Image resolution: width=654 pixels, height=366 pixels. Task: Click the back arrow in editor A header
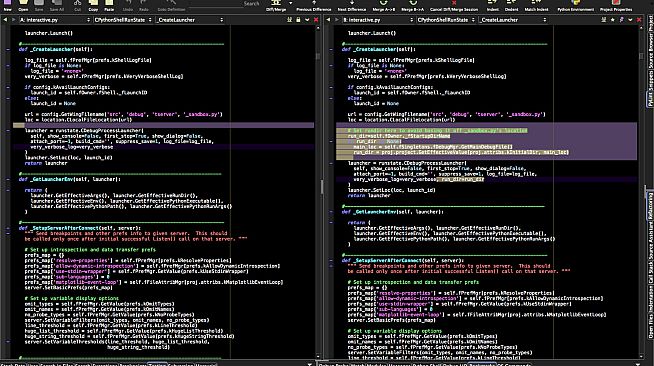click(x=5, y=20)
